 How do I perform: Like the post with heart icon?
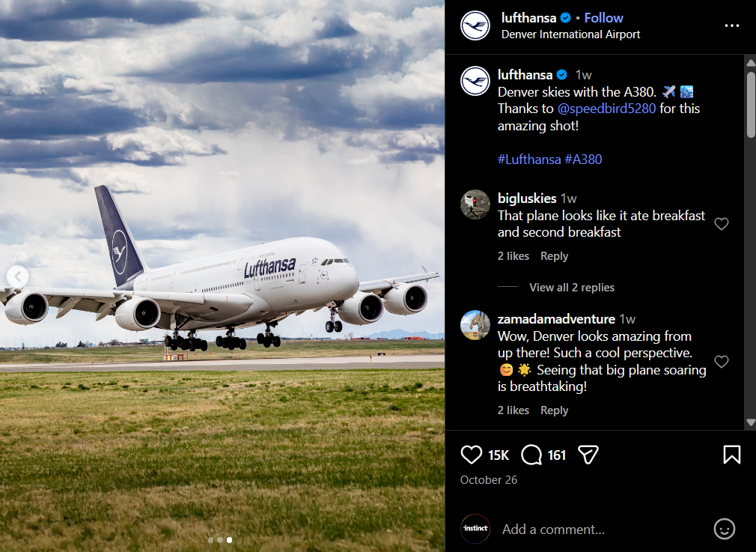[x=471, y=455]
